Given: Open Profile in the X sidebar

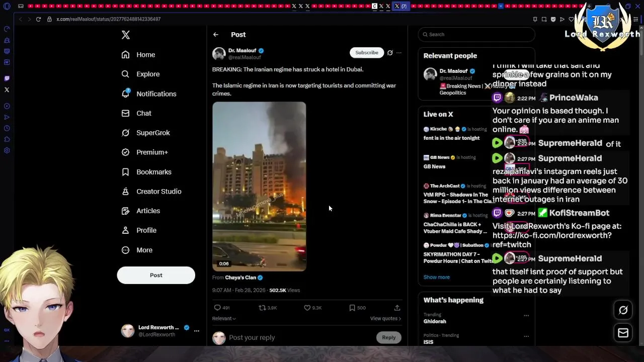Looking at the screenshot, I should [139, 230].
